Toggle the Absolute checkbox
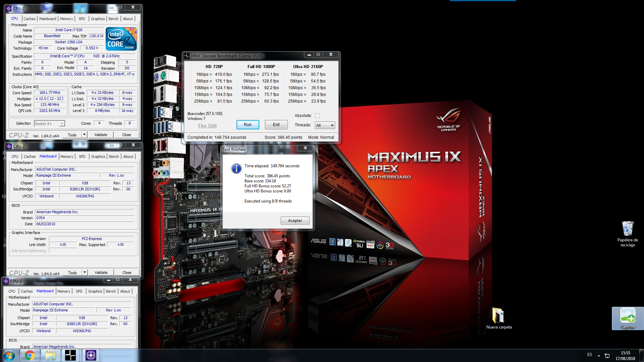This screenshot has width=644, height=362. point(317,116)
